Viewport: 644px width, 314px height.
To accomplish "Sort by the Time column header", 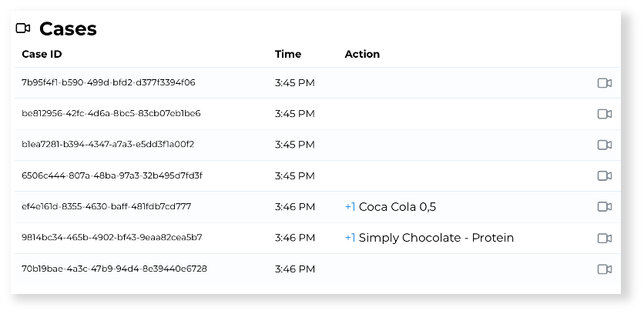I will tap(288, 55).
